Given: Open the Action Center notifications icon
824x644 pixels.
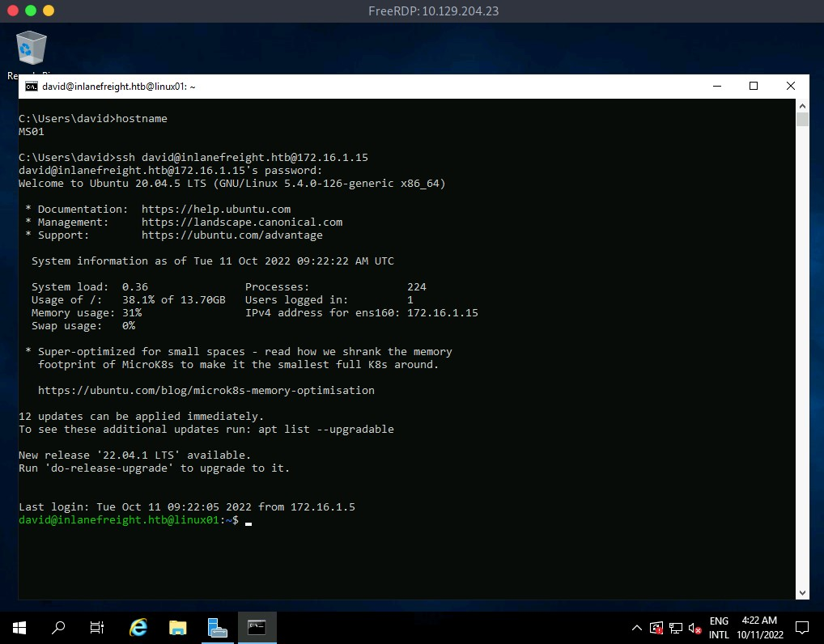Looking at the screenshot, I should 801,628.
